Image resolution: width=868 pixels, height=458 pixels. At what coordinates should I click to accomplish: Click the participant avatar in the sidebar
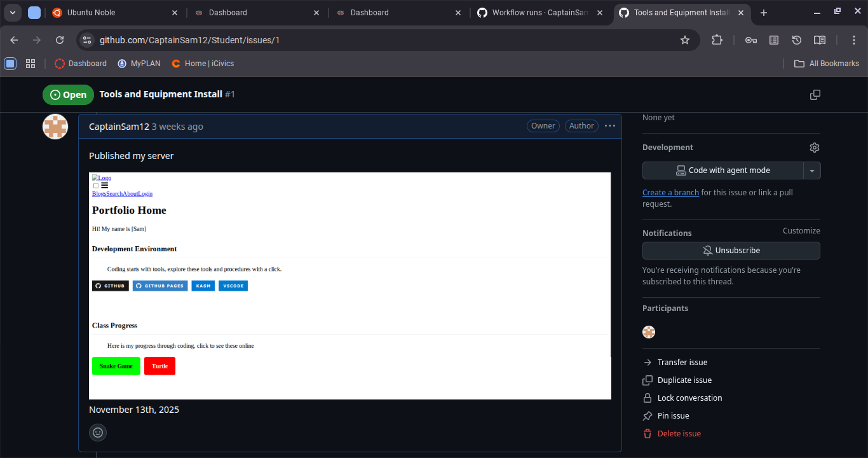coord(648,332)
